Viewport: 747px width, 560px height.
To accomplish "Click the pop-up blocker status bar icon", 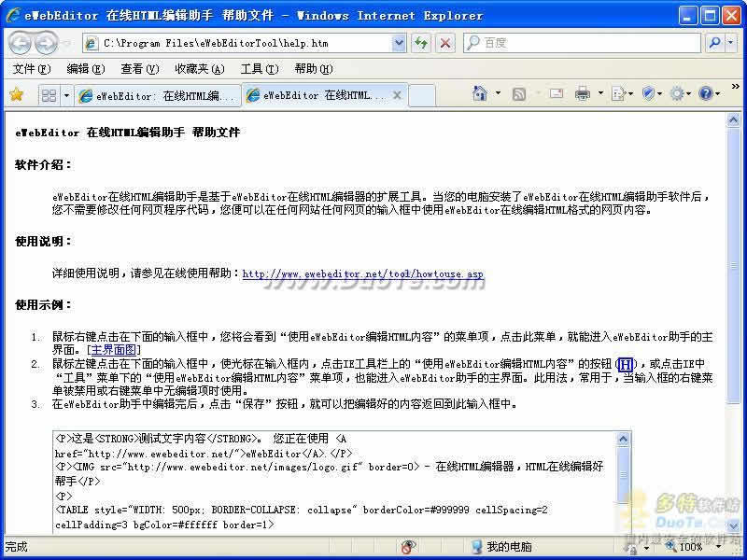I will pos(408,546).
